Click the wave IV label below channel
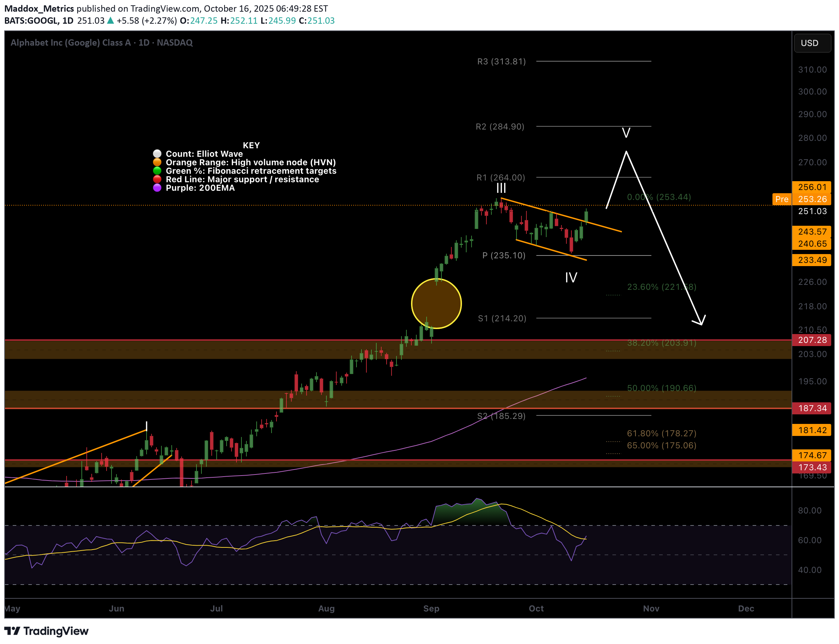The width and height of the screenshot is (839, 644). [x=571, y=277]
